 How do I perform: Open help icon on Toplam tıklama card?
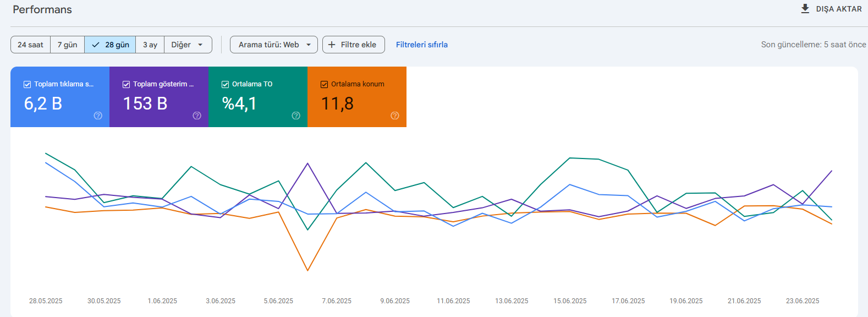(98, 116)
